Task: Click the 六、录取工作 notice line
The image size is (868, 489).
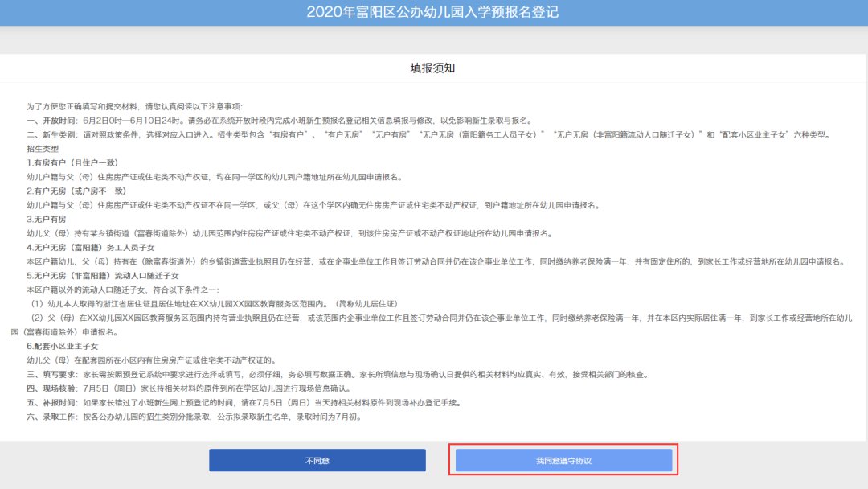Action: (193, 417)
